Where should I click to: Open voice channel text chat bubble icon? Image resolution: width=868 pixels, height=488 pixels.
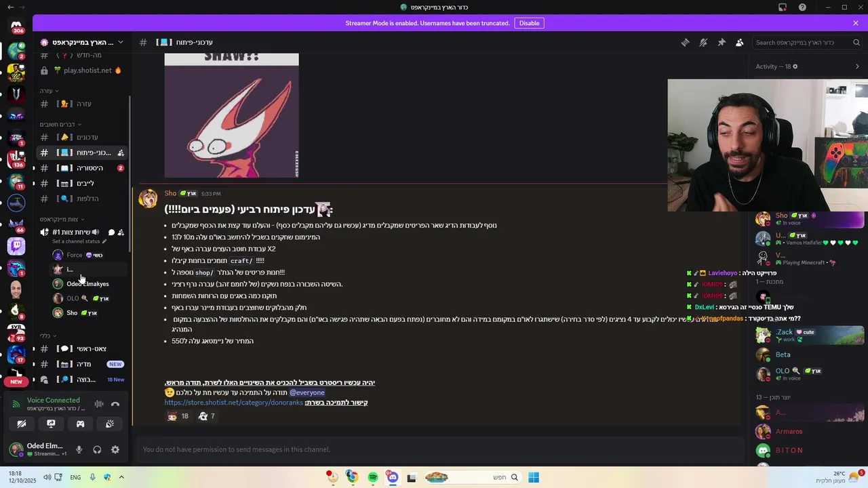coord(111,232)
